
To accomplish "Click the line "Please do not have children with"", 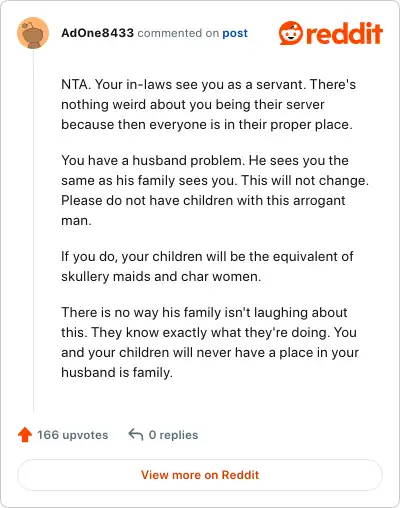I will pyautogui.click(x=203, y=201).
